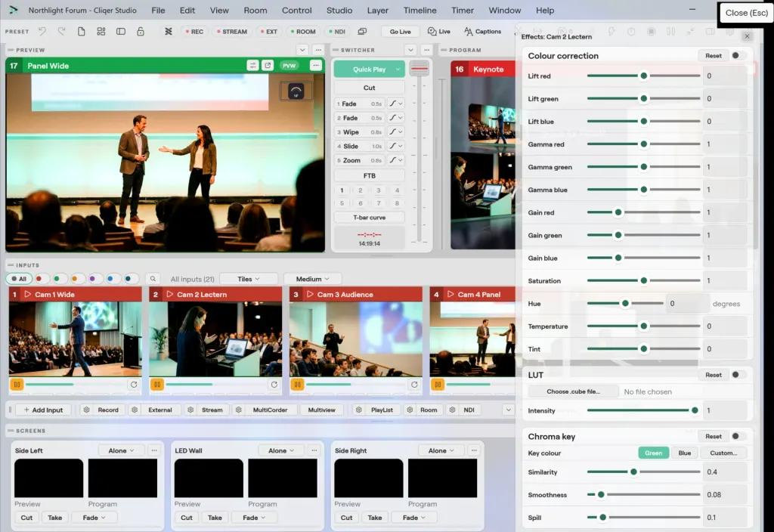Open the Studio menu
Image resolution: width=774 pixels, height=532 pixels.
(339, 11)
